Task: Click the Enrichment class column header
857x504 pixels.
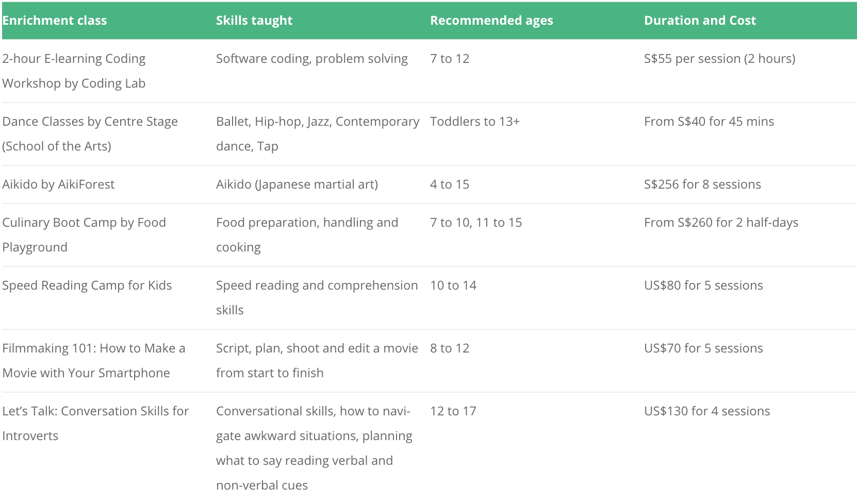Action: tap(55, 21)
